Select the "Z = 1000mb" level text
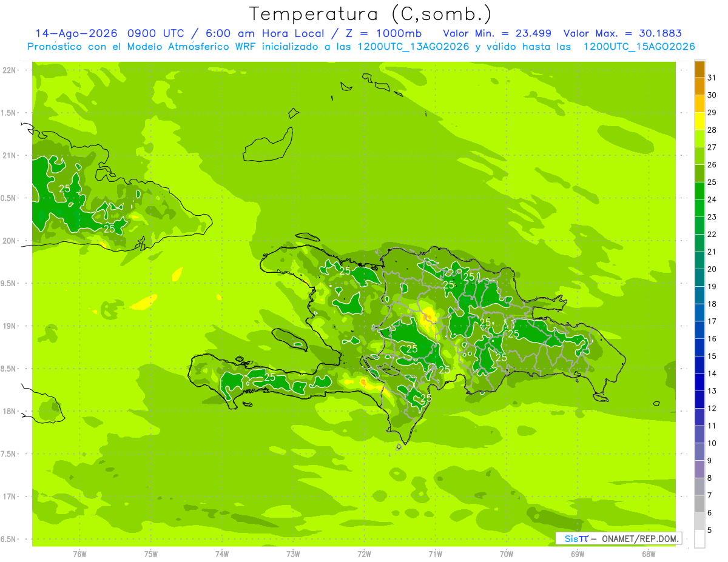The width and height of the screenshot is (728, 562). point(383,33)
